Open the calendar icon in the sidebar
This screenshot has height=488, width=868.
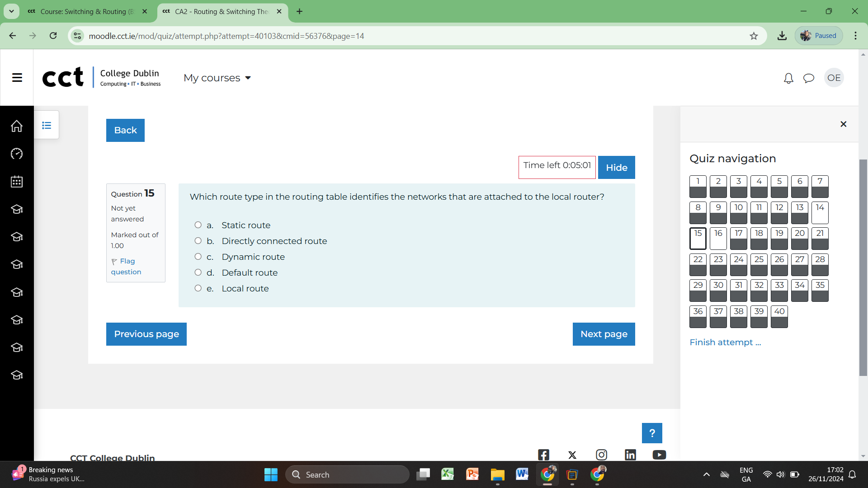pos(16,182)
